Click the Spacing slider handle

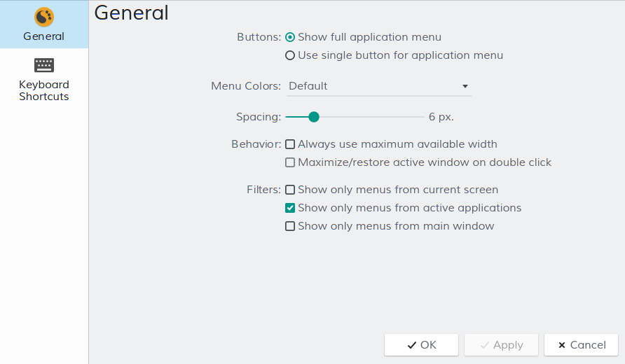(x=314, y=117)
